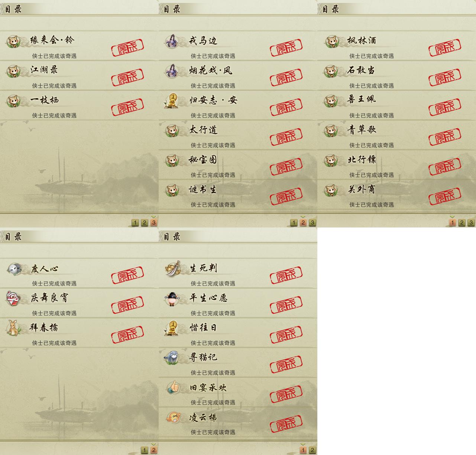Click the lion dance icon beside 庆舞良宵
Image resolution: width=476 pixels, height=455 pixels.
(x=13, y=298)
